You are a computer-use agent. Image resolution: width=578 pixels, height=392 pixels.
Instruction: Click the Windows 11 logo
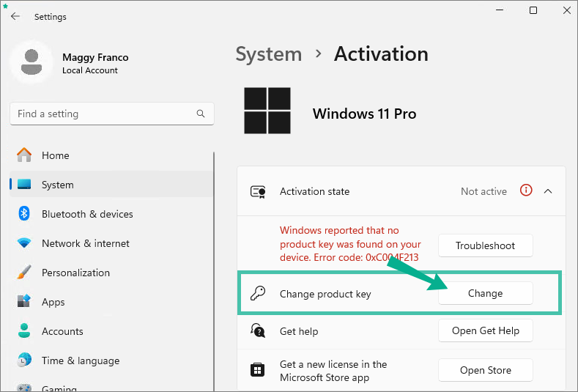(x=267, y=111)
